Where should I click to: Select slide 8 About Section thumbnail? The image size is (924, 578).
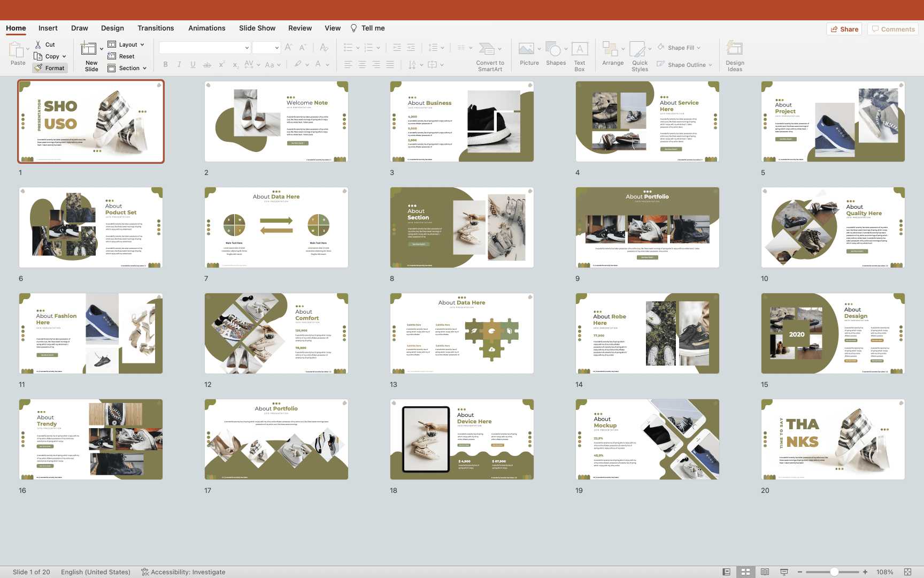462,227
